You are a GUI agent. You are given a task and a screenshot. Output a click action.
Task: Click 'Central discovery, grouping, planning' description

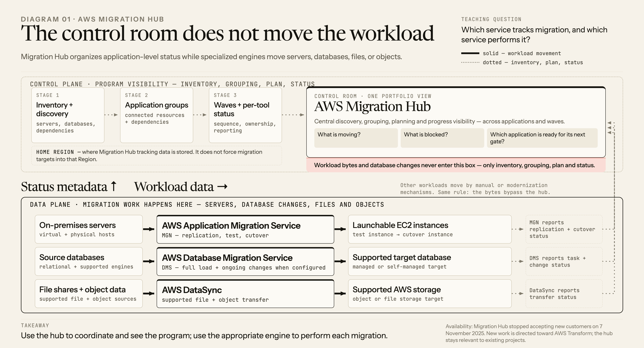pos(439,121)
